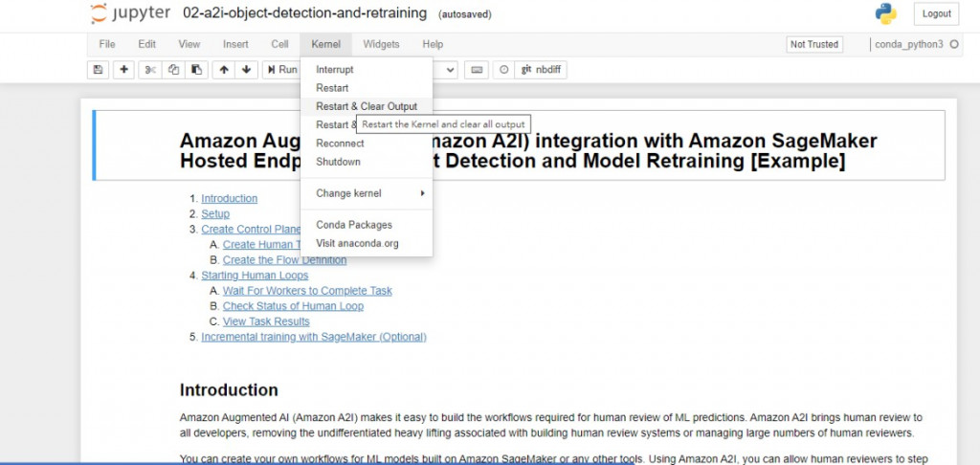Image resolution: width=980 pixels, height=465 pixels.
Task: Click the kernel idle indicator circle
Action: coord(954,44)
